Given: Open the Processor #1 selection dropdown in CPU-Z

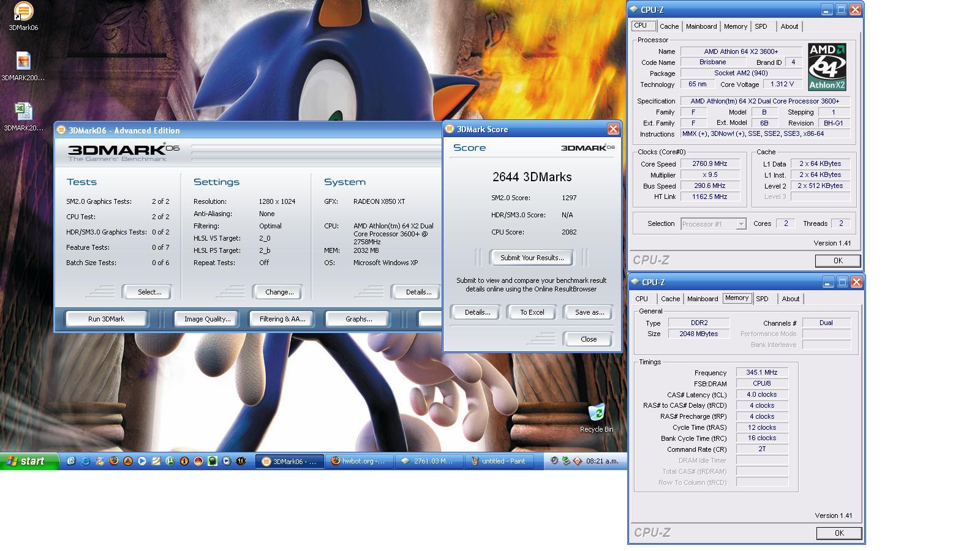Looking at the screenshot, I should (x=713, y=224).
